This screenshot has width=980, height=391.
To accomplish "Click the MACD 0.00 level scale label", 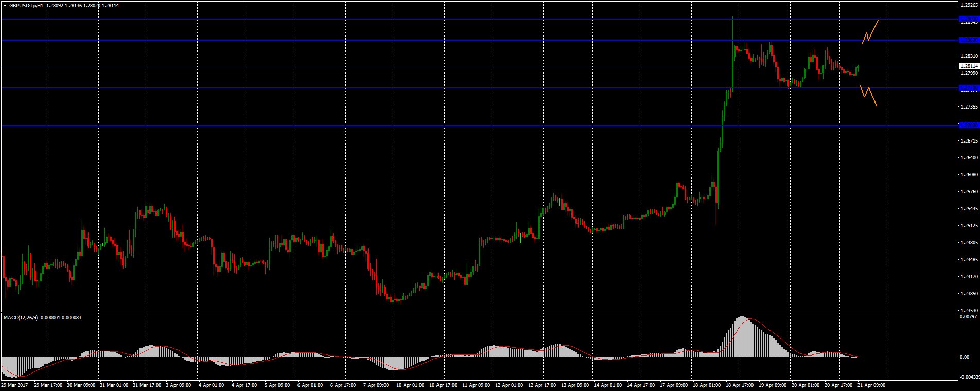I will tap(965, 357).
